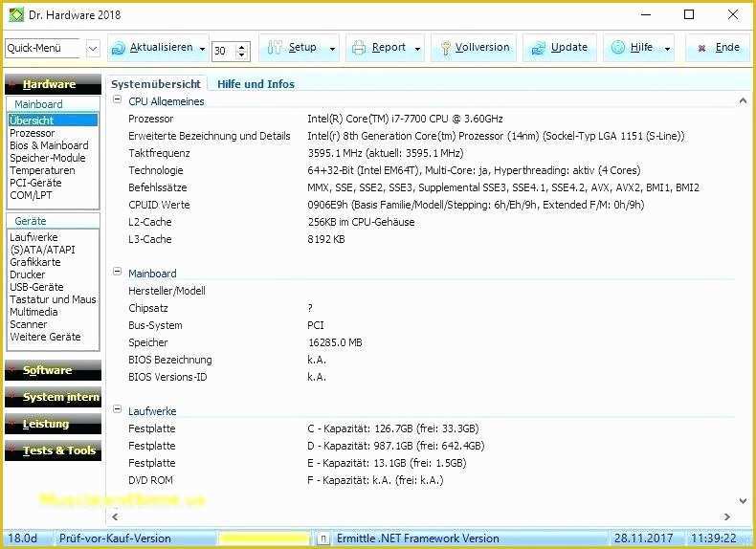Open the Report dropdown arrow

click(x=417, y=49)
